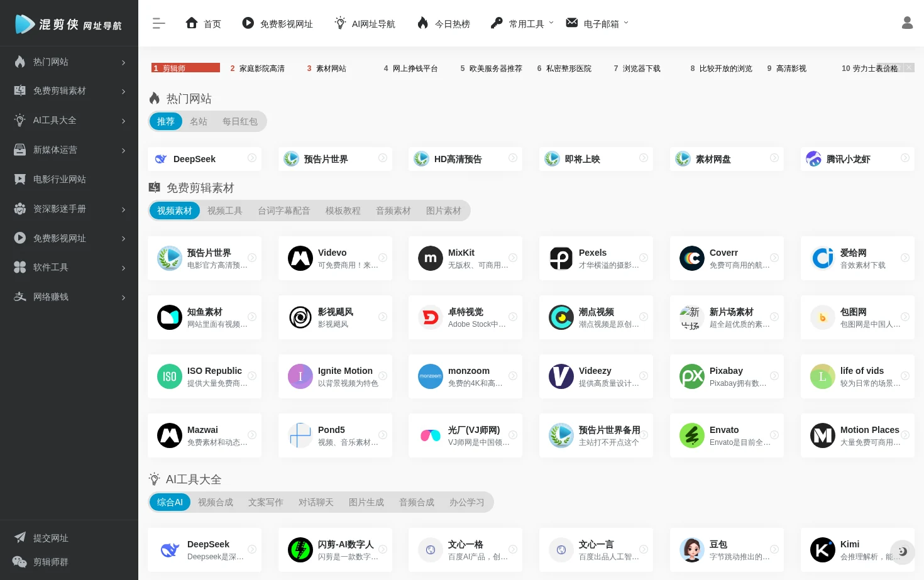Open the ISO Republic icon
924x580 pixels.
coord(170,376)
